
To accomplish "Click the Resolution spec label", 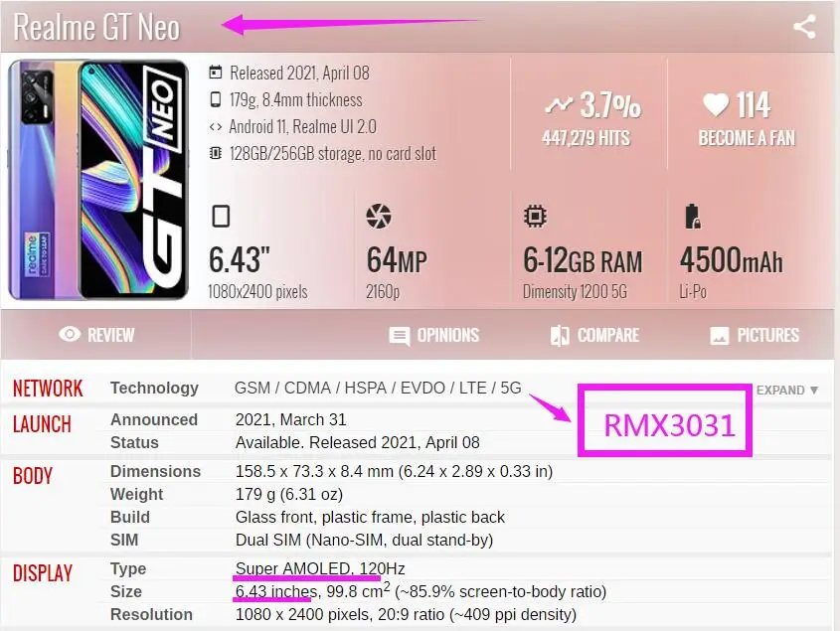I will click(x=151, y=614).
